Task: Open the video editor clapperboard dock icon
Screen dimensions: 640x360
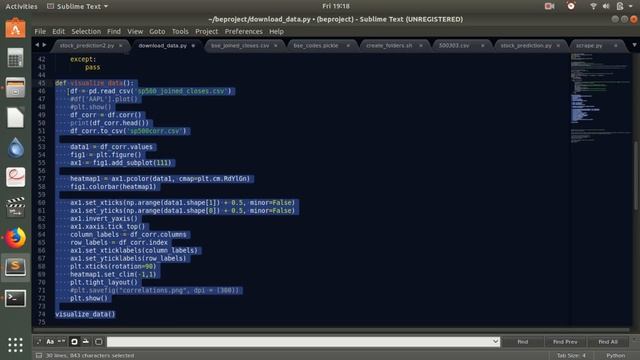Action: click(x=16, y=207)
